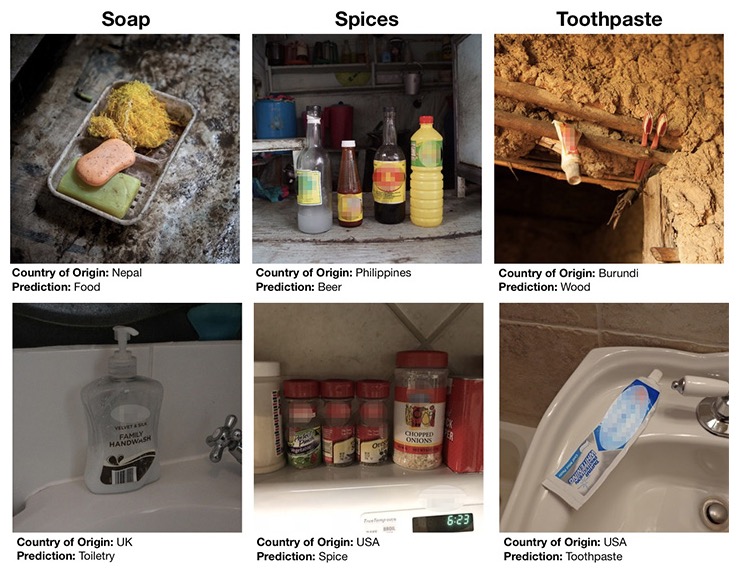Click the Chopped Onions jar

[x=420, y=410]
